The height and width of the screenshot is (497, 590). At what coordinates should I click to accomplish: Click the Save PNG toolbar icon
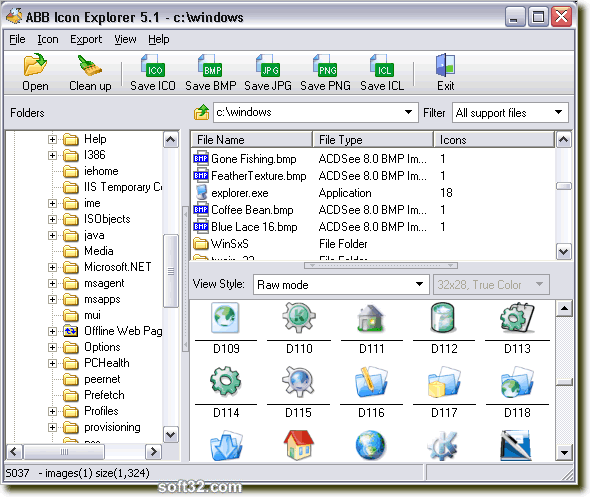coord(325,65)
